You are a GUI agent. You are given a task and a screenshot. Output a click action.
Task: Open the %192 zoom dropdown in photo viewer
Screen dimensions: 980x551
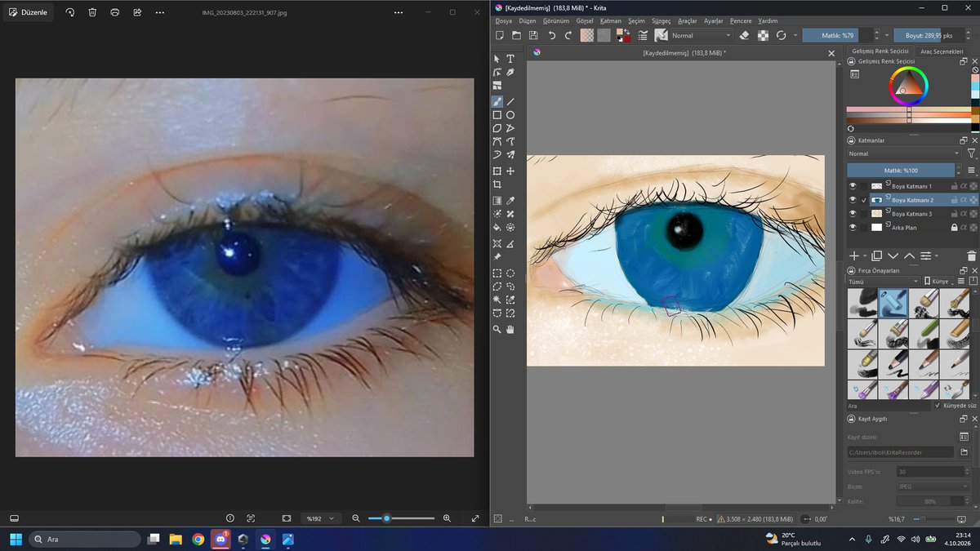[319, 518]
